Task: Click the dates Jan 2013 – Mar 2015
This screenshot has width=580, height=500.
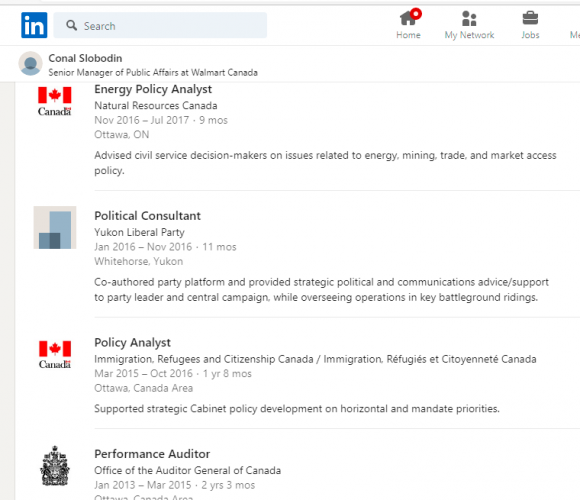Action: pyautogui.click(x=143, y=485)
